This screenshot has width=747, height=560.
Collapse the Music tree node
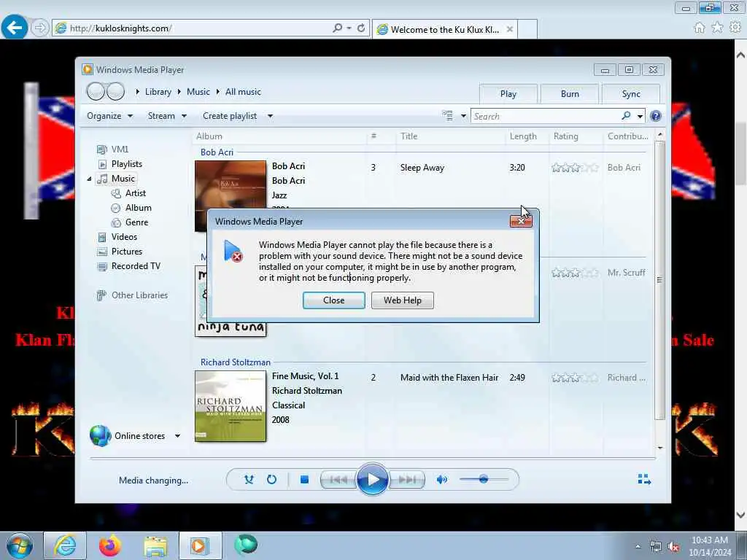[x=89, y=179]
